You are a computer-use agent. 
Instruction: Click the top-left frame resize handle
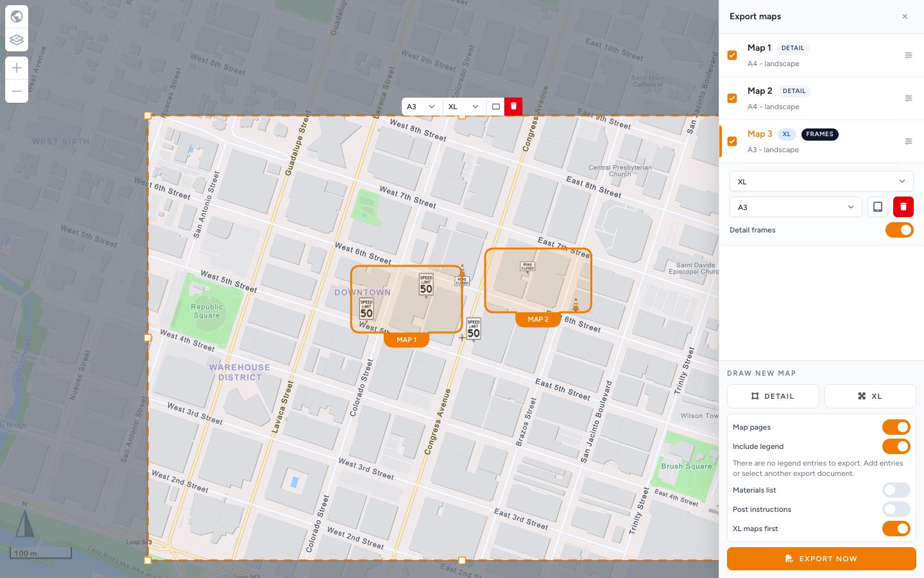pos(148,116)
